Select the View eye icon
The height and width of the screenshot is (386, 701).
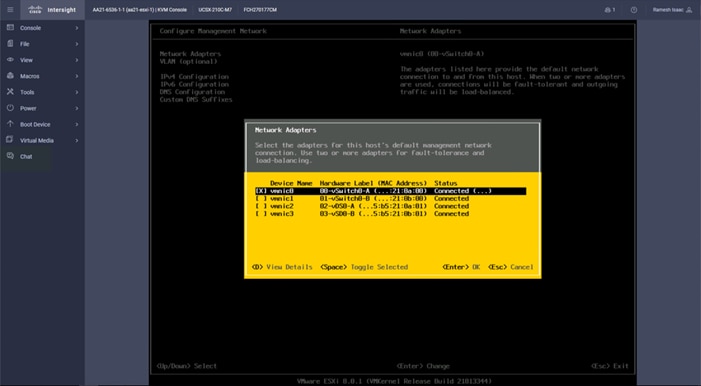coord(10,59)
